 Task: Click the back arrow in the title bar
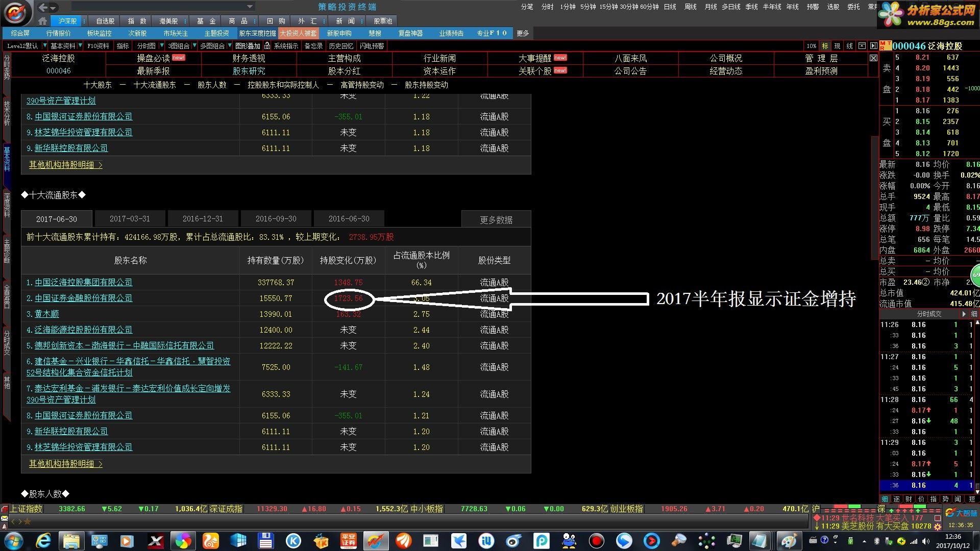[x=43, y=7]
